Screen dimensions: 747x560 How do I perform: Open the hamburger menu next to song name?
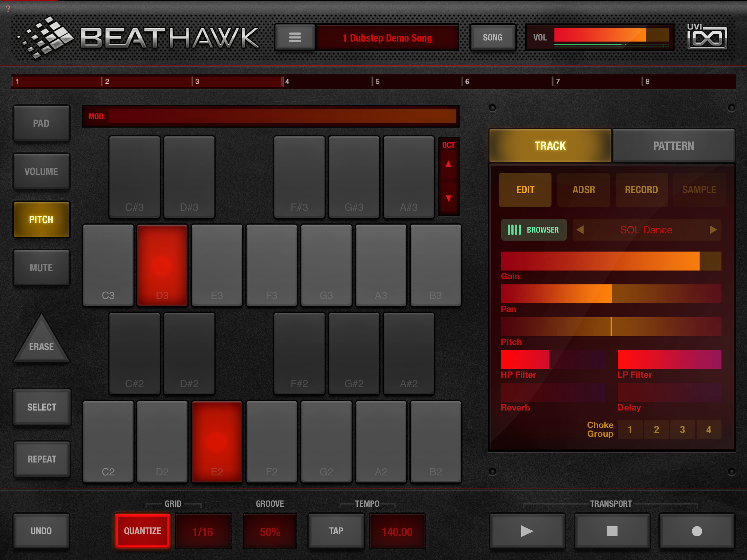(x=295, y=37)
